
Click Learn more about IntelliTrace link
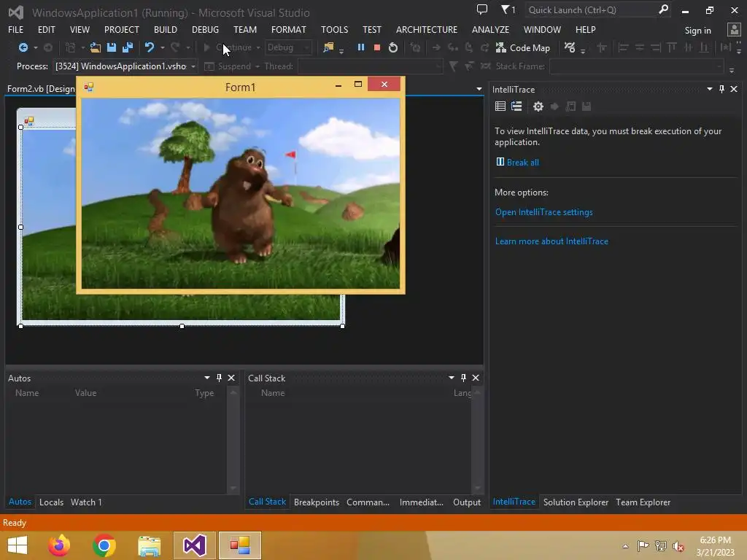551,241
